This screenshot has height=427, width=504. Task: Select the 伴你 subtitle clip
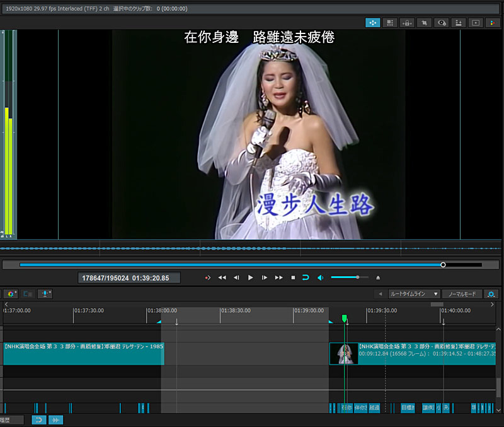[x=360, y=408]
